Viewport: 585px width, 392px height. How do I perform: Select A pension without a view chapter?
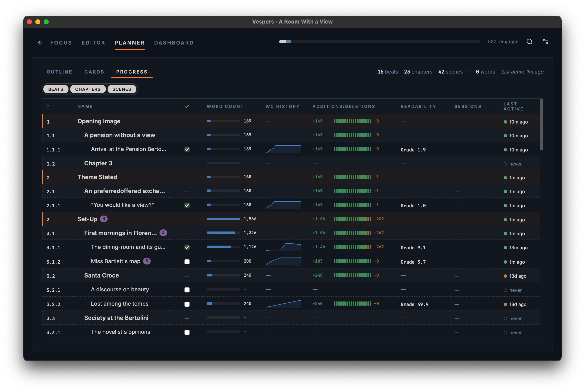tap(291, 135)
